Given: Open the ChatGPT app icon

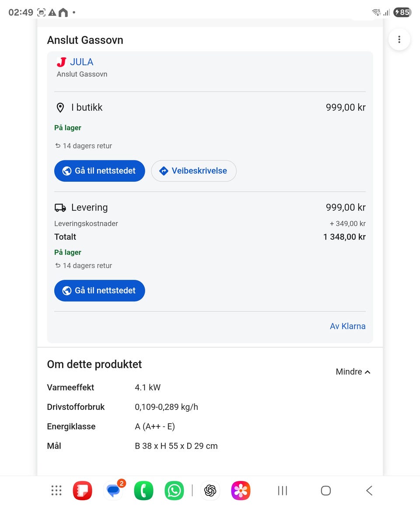Looking at the screenshot, I should tap(210, 491).
